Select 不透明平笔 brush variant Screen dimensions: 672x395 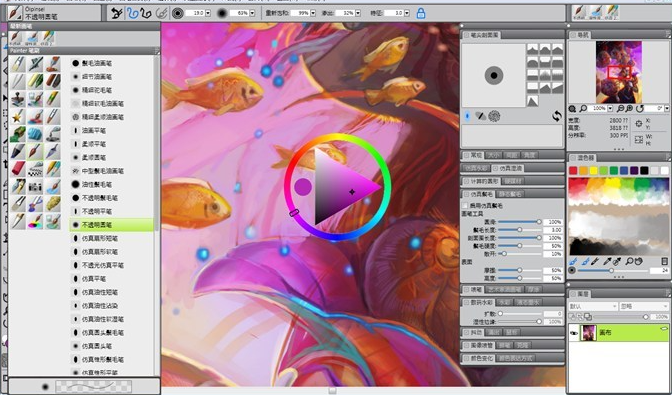click(111, 211)
